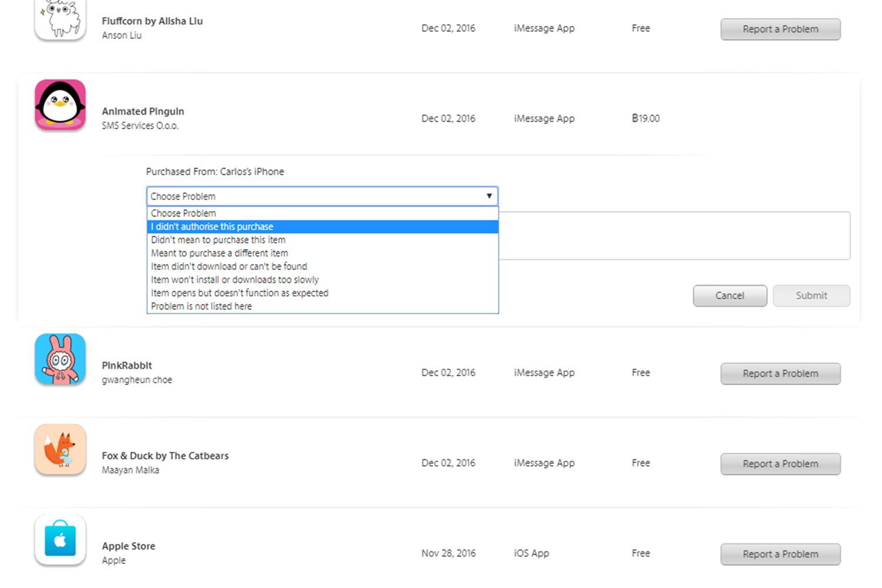882x588 pixels.
Task: Open the Choose Problem dropdown arrow
Action: click(489, 196)
